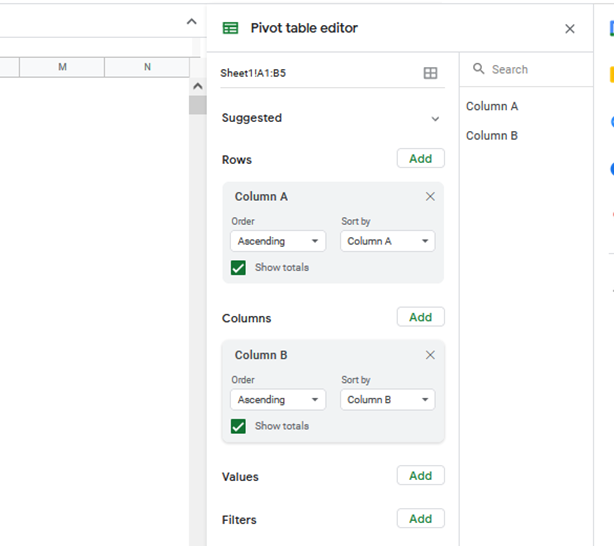Click the select data range grid icon
Screen dimensions: 614x546
(x=430, y=73)
